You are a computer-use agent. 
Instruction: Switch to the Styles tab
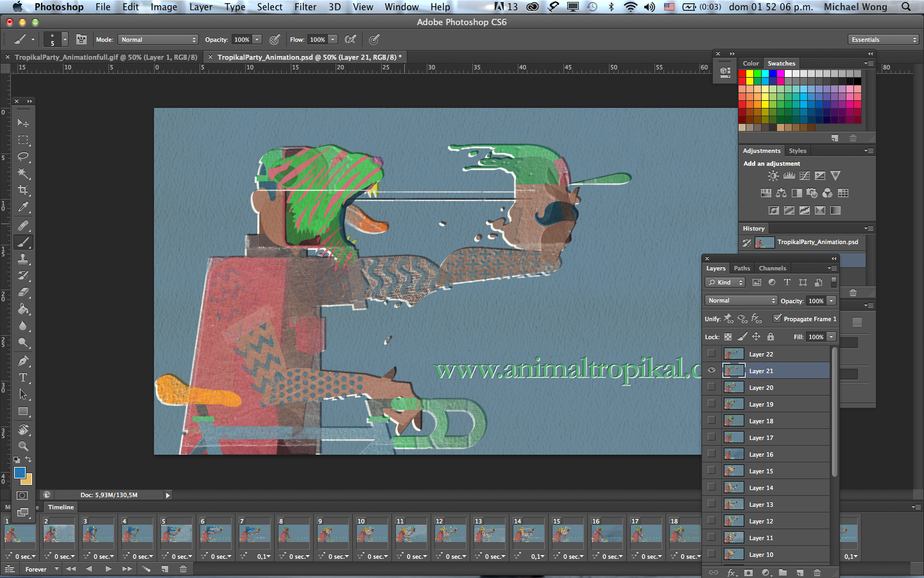coord(798,151)
